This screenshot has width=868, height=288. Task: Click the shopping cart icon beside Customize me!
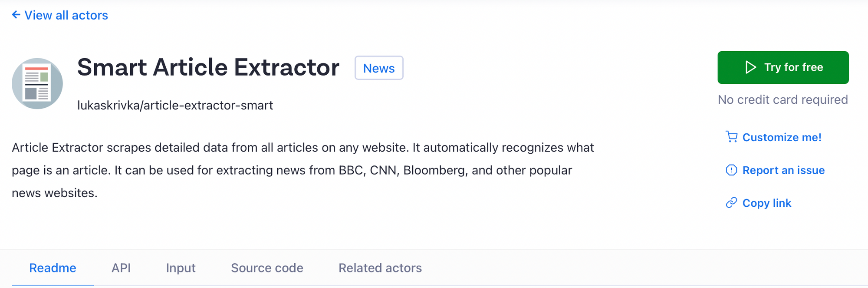[x=732, y=137]
